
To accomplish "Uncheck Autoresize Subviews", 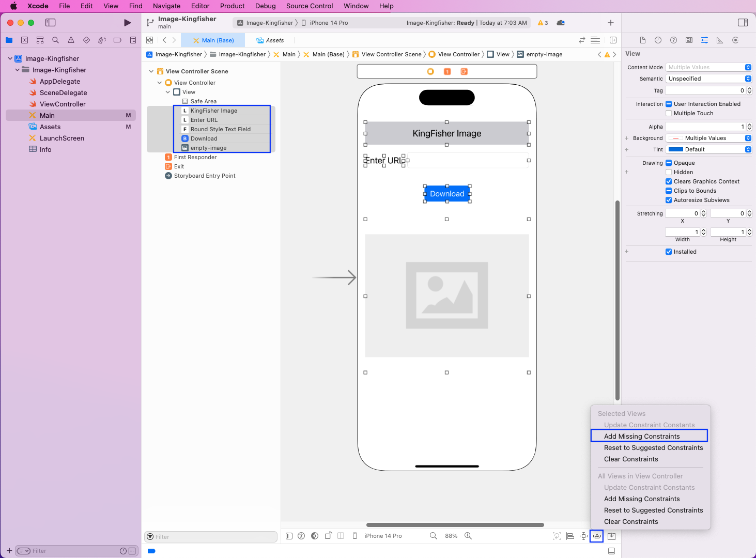I will click(x=669, y=200).
